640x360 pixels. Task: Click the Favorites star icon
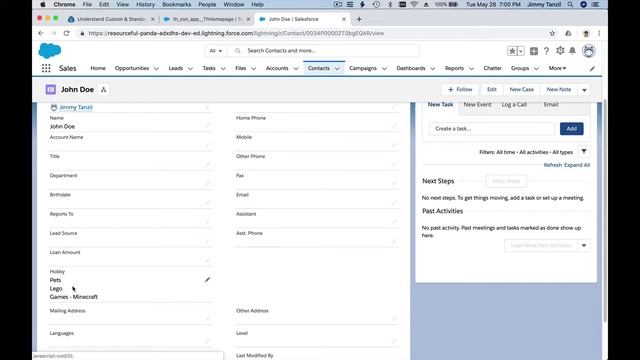point(512,51)
